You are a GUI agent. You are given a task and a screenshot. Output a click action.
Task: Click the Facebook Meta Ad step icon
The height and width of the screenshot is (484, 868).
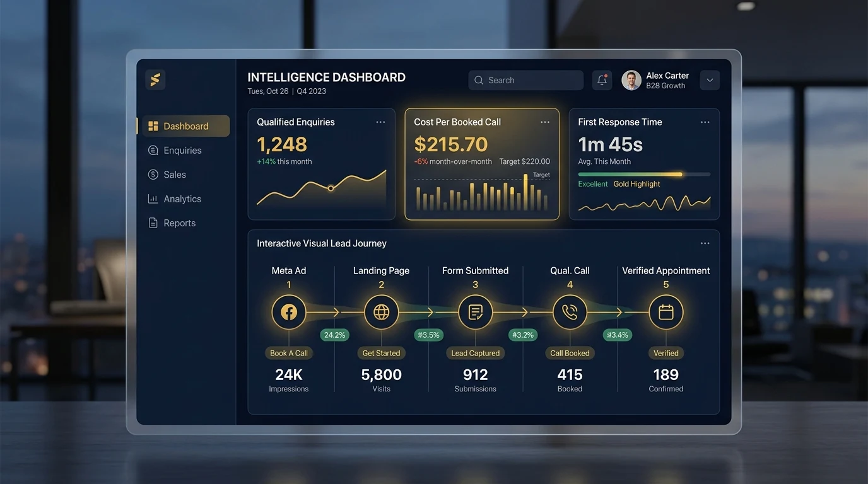[289, 312]
